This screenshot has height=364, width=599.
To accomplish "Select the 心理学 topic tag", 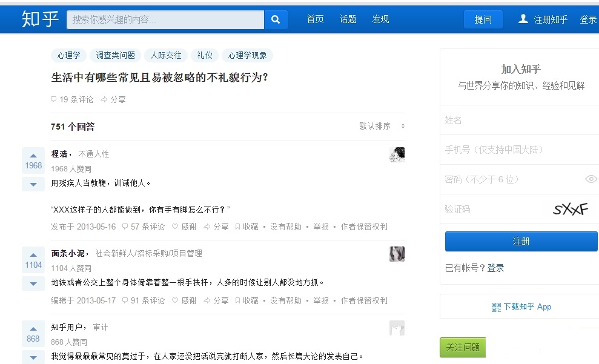I will coord(69,55).
